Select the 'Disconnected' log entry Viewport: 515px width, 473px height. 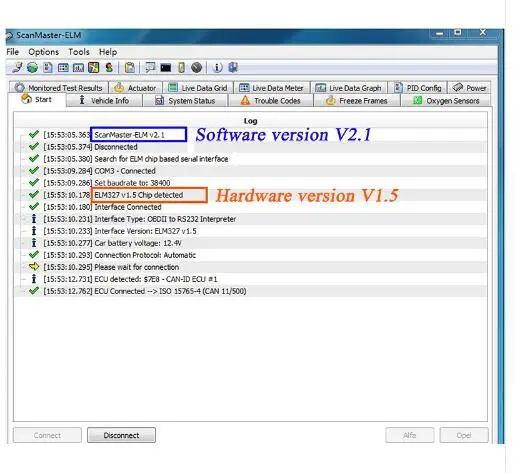tap(251, 147)
